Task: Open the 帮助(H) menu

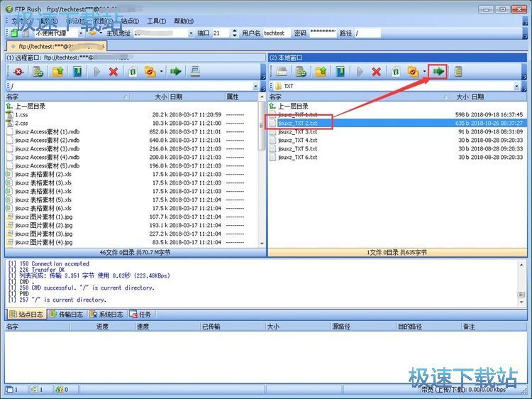Action: (x=184, y=21)
